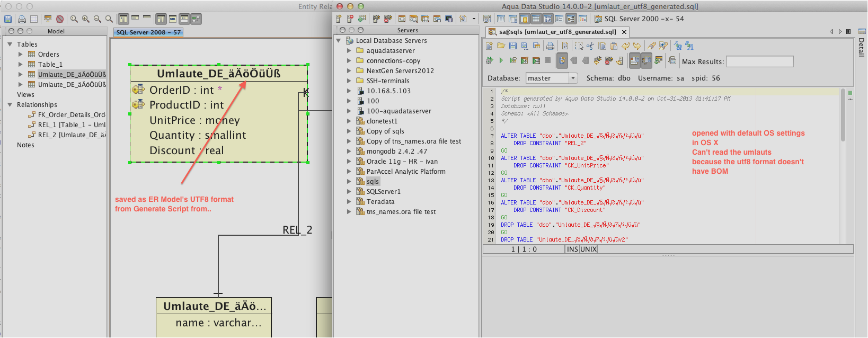Select the Views node in Model tree
This screenshot has width=868, height=338.
pyautogui.click(x=25, y=95)
